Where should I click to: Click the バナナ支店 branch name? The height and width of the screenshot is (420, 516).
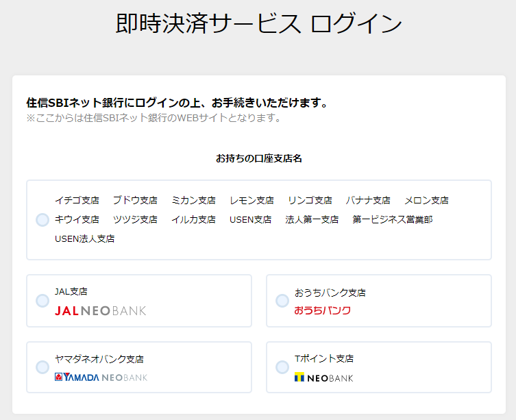coord(368,200)
